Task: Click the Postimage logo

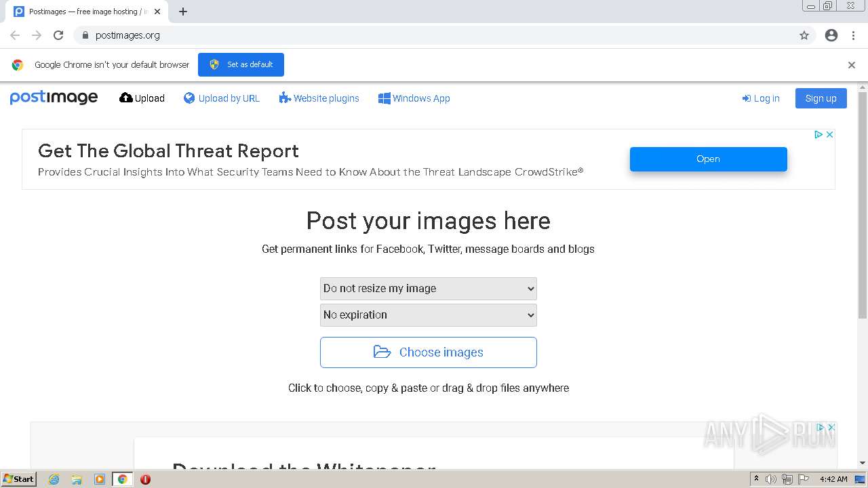Action: pyautogui.click(x=54, y=98)
